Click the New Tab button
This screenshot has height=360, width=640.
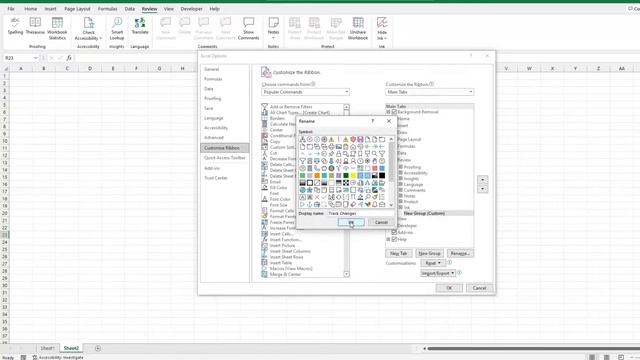[399, 253]
